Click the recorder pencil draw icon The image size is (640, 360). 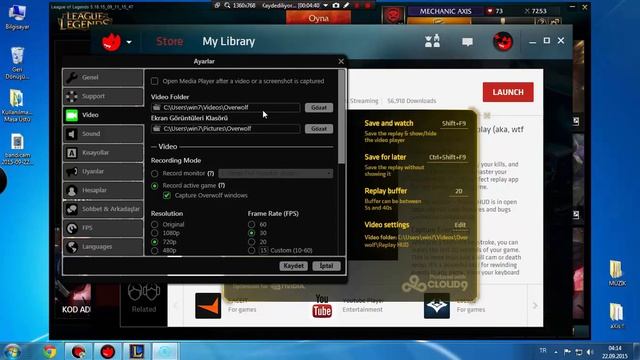click(346, 5)
